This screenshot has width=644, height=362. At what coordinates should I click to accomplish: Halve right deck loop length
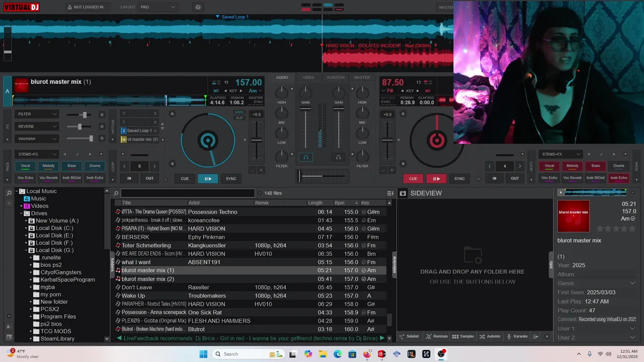click(490, 166)
